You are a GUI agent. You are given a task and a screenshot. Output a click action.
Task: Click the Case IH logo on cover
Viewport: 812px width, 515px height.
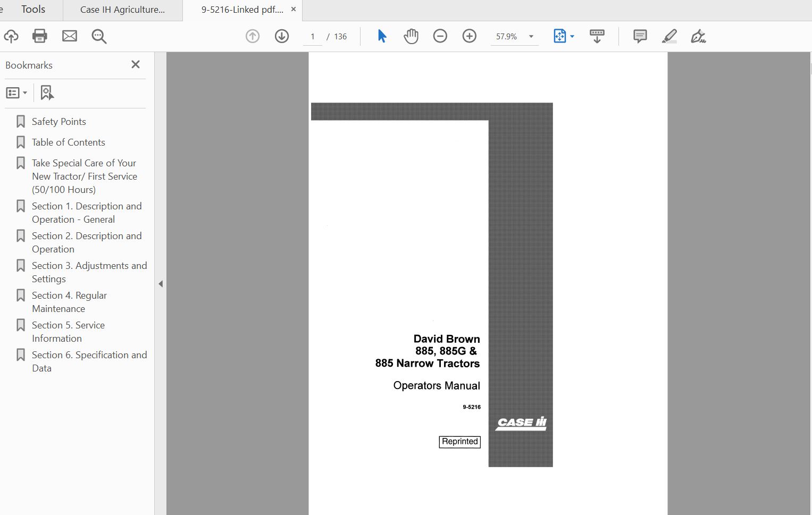(521, 423)
